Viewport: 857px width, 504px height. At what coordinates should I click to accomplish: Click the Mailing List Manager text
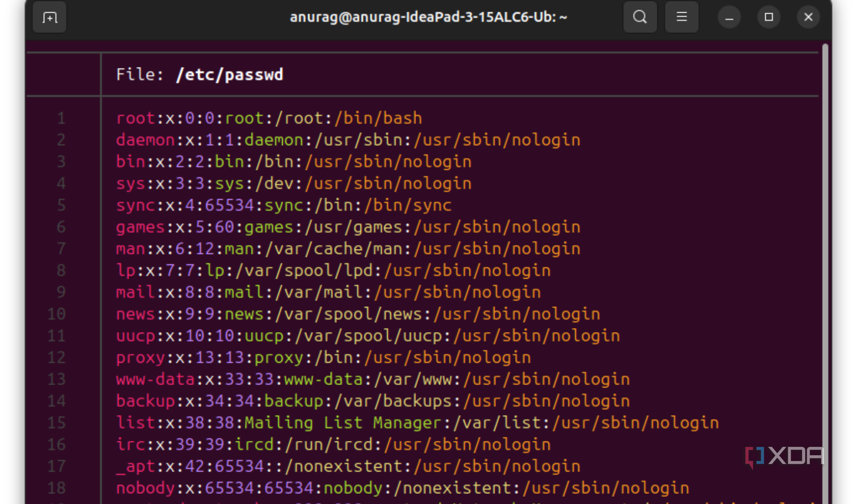(344, 423)
